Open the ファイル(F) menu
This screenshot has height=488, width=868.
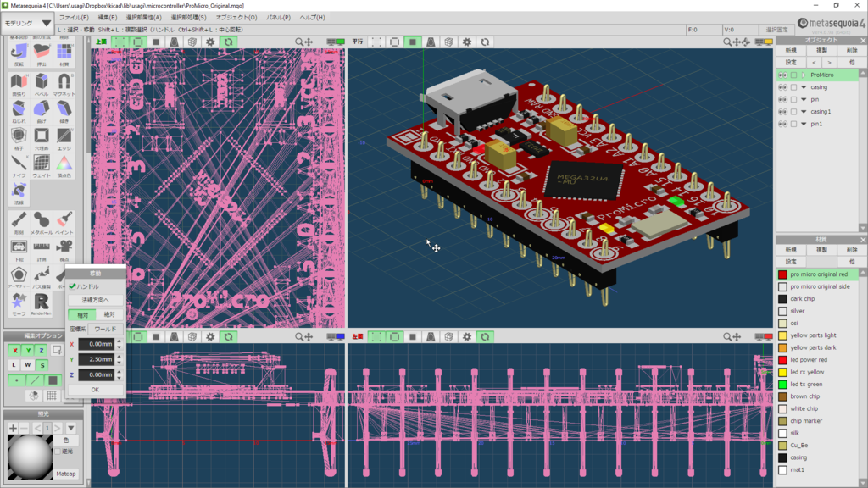[x=74, y=18]
